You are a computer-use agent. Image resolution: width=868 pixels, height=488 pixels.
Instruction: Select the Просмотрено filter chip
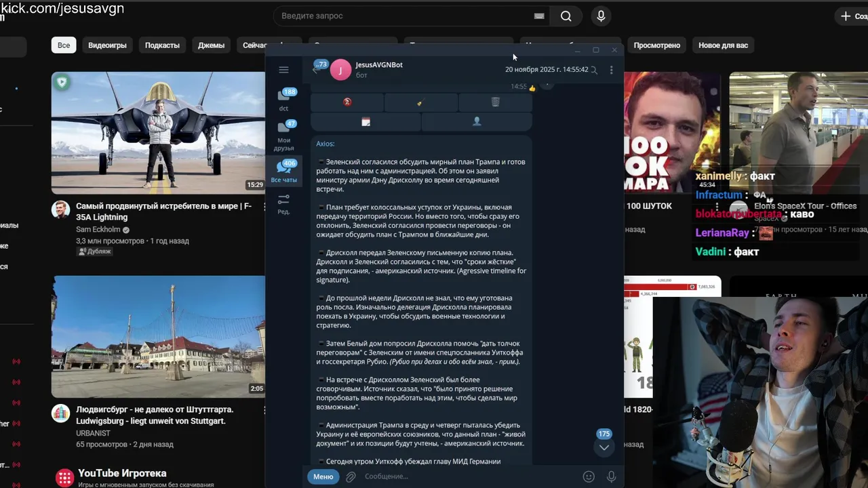(x=656, y=45)
